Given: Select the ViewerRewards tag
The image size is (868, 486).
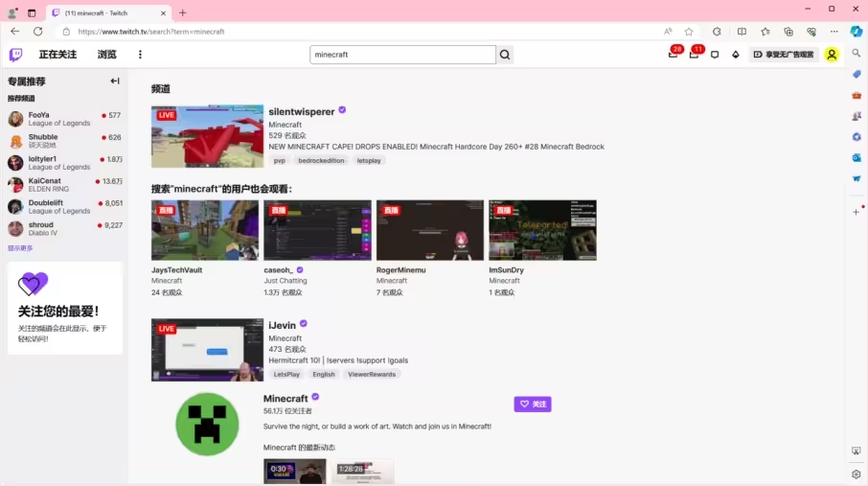Looking at the screenshot, I should coord(372,375).
